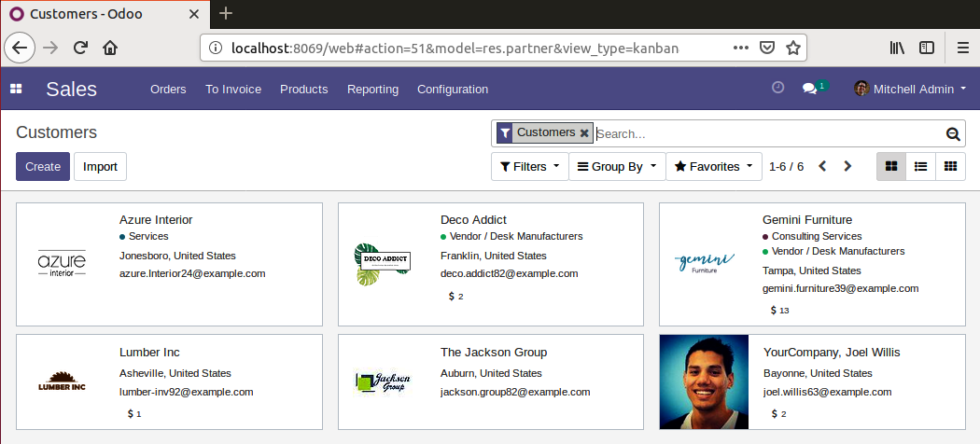Click browser Back button
The height and width of the screenshot is (444, 980).
[x=20, y=48]
